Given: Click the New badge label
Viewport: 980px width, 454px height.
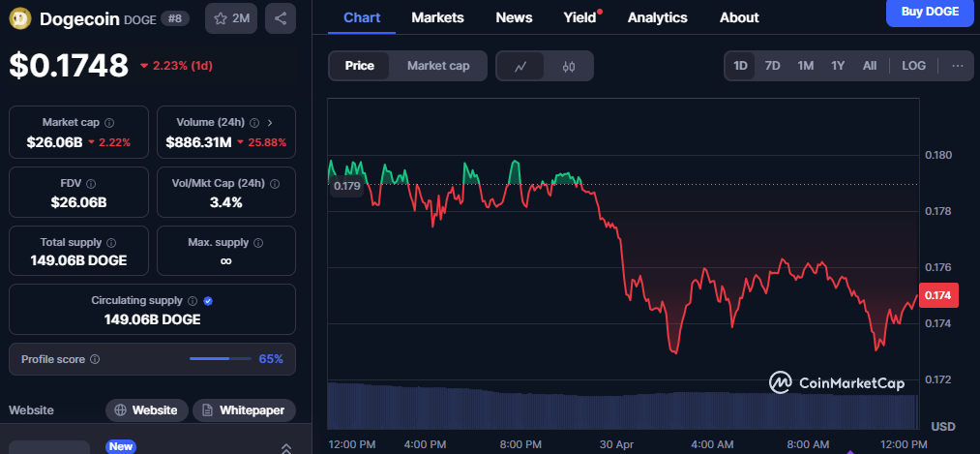Looking at the screenshot, I should (x=121, y=446).
